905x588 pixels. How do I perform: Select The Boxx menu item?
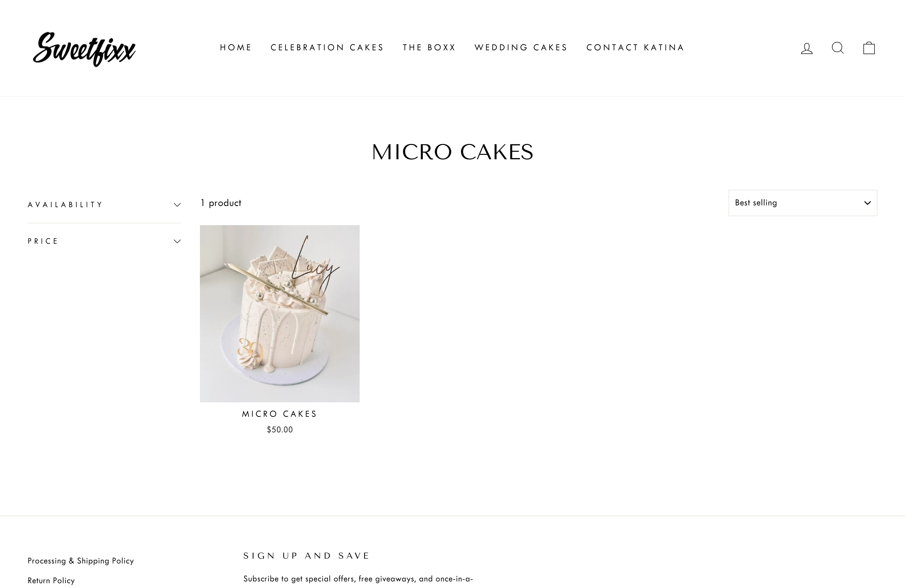(x=429, y=48)
